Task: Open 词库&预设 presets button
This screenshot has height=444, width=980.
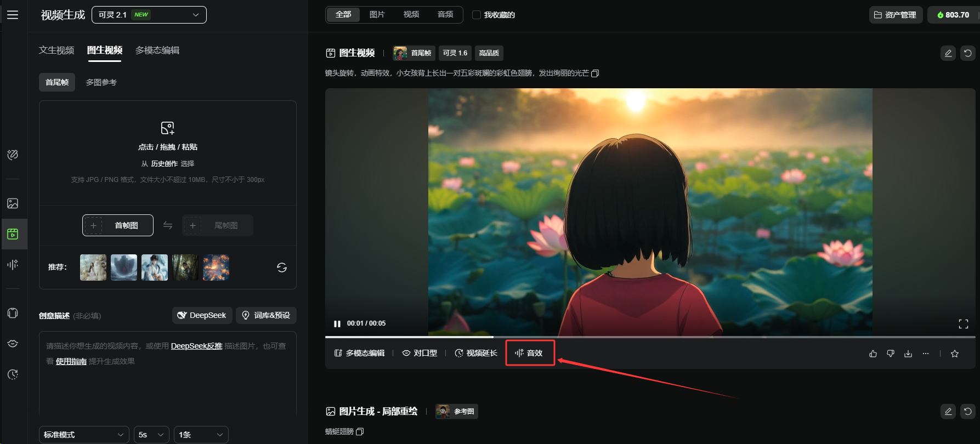Action: click(267, 315)
